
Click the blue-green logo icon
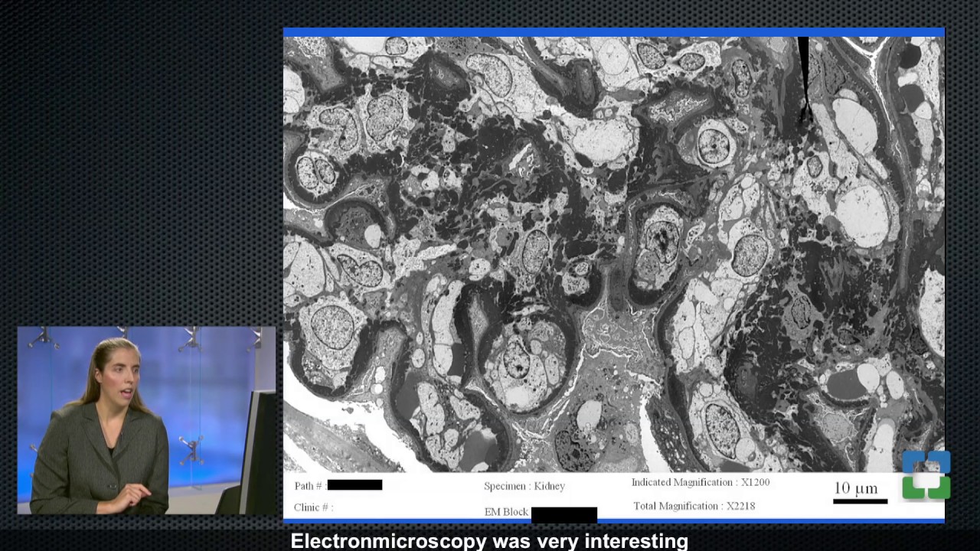pyautogui.click(x=926, y=475)
